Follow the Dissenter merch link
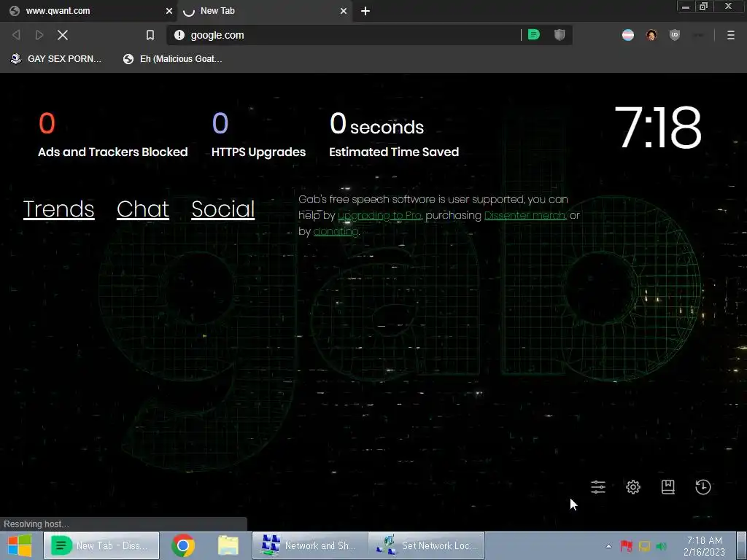 tap(525, 215)
